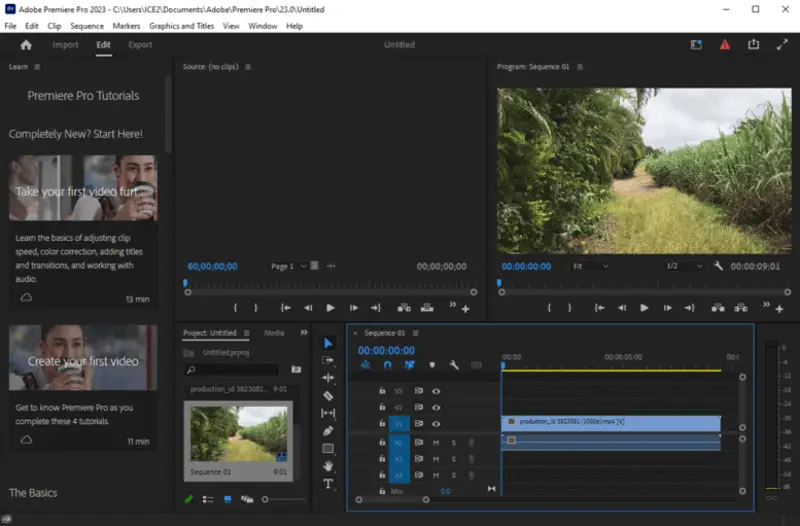
Task: Click Insert button in Source monitor
Action: coord(404,308)
